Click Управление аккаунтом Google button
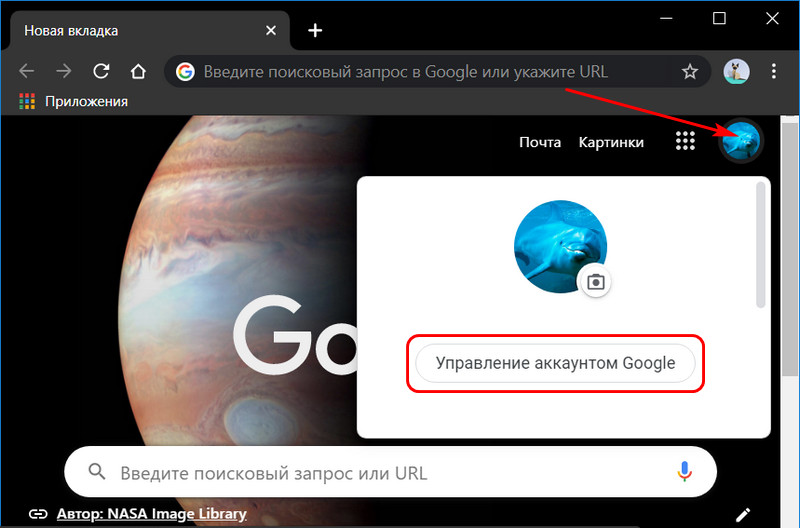 click(555, 363)
